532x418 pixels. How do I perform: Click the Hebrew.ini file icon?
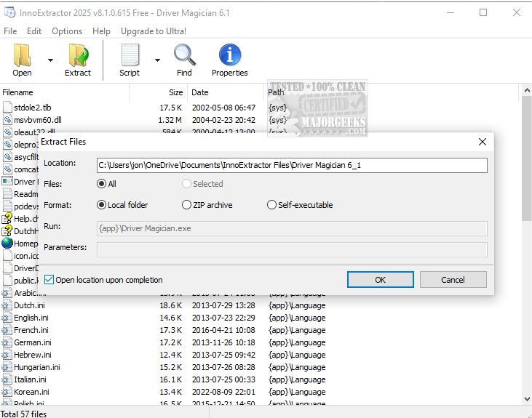(6, 355)
